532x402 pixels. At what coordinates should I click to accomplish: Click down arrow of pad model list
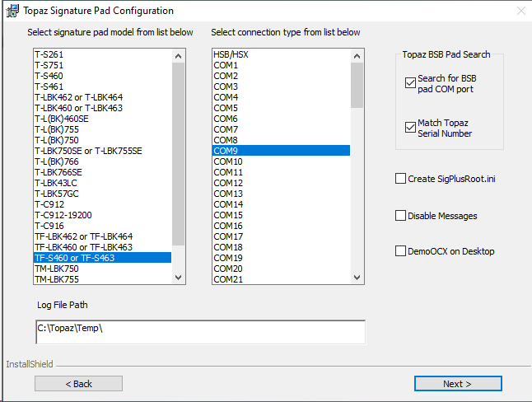coord(178,278)
